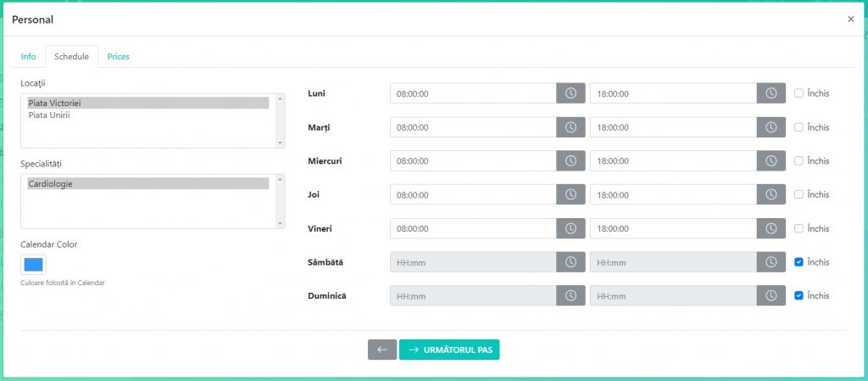Open clock picker for Luni start time

570,93
